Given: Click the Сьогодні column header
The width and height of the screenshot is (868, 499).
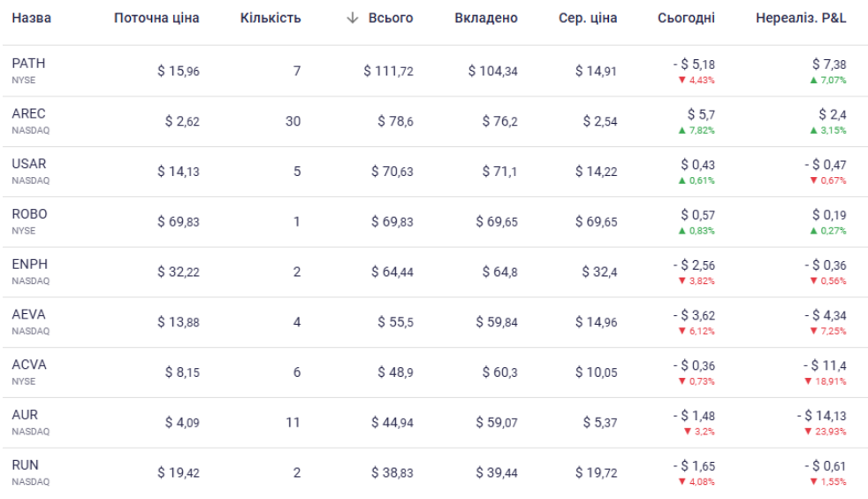Looking at the screenshot, I should pos(686,19).
